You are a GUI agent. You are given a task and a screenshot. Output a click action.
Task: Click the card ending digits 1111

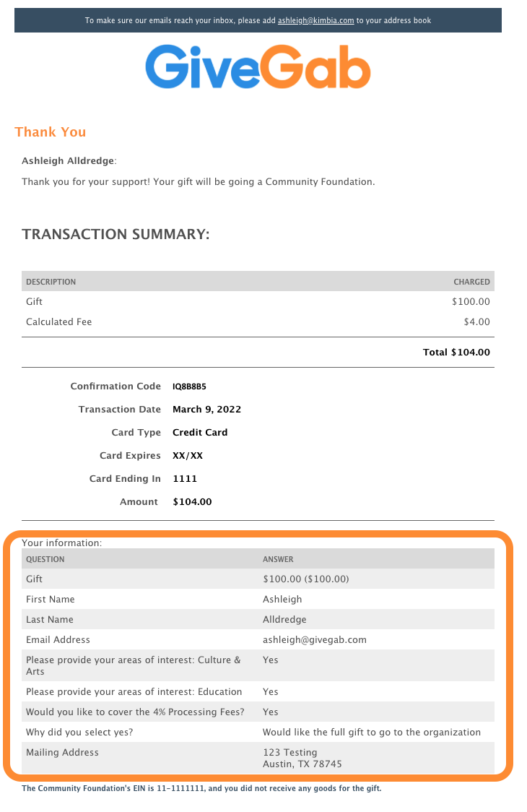185,478
